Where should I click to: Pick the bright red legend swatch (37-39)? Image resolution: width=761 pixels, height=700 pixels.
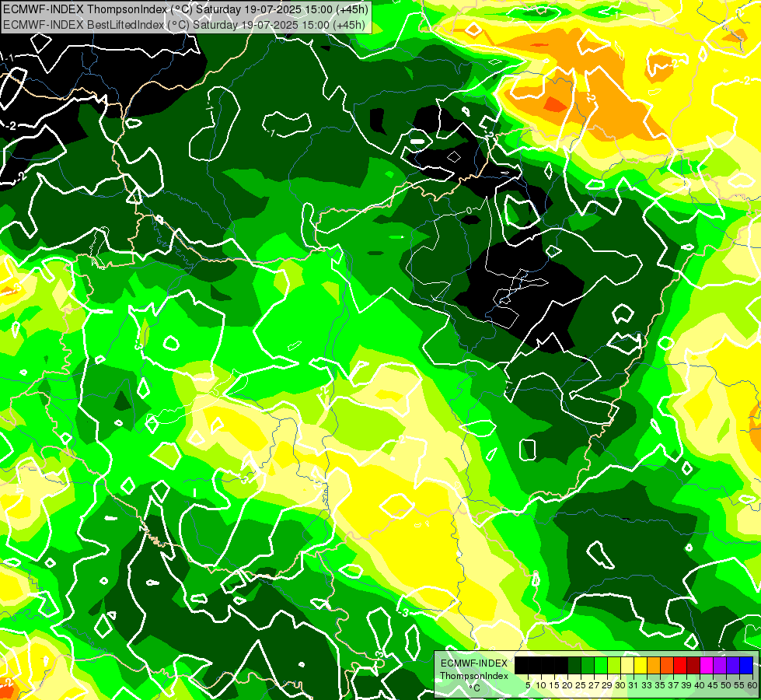(x=680, y=665)
